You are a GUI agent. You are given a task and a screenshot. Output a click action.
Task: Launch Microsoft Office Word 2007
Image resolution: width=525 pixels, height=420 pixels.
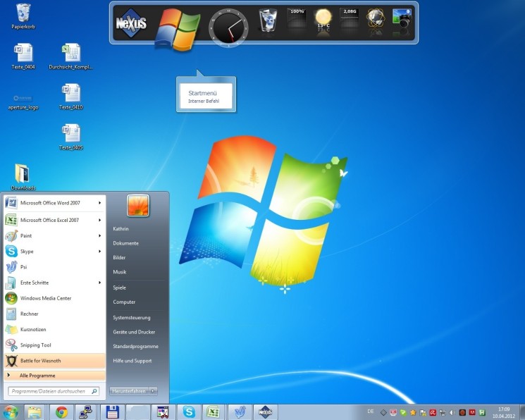(x=54, y=203)
